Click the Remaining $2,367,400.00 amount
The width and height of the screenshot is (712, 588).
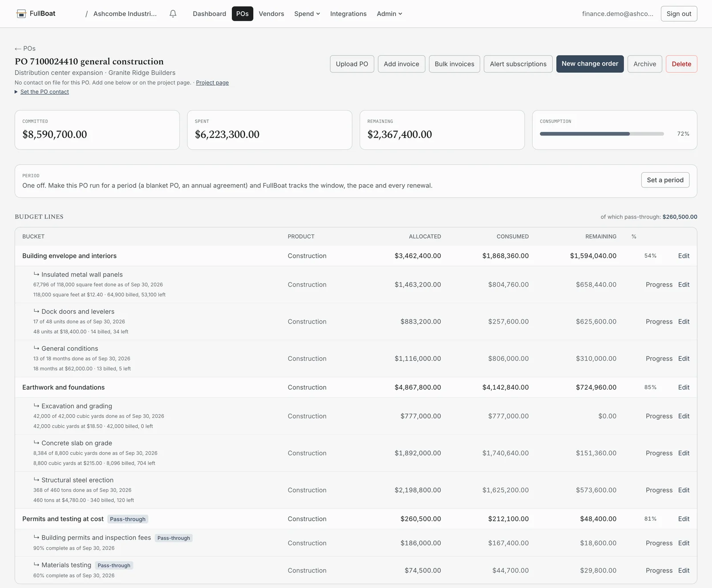click(400, 134)
